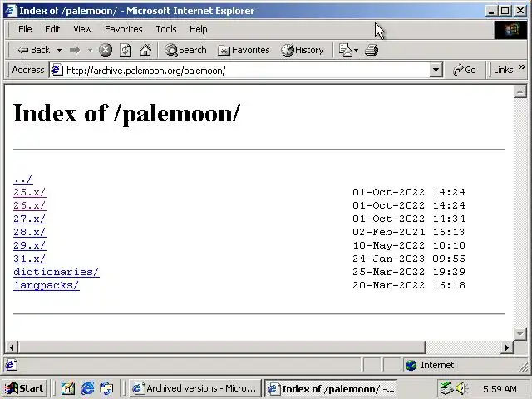Go to Home page icon
This screenshot has width=532, height=399.
coord(145,50)
